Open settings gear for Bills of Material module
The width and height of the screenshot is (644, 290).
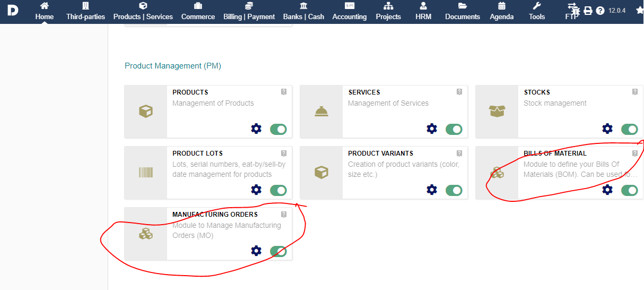coord(607,190)
